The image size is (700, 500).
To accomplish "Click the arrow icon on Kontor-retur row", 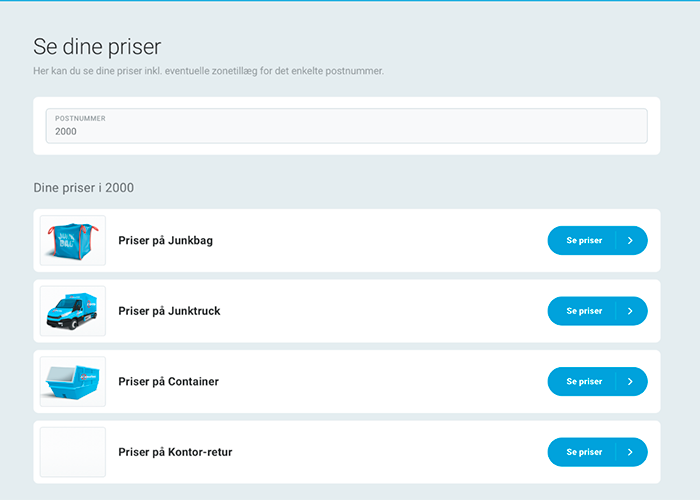I will coord(630,452).
